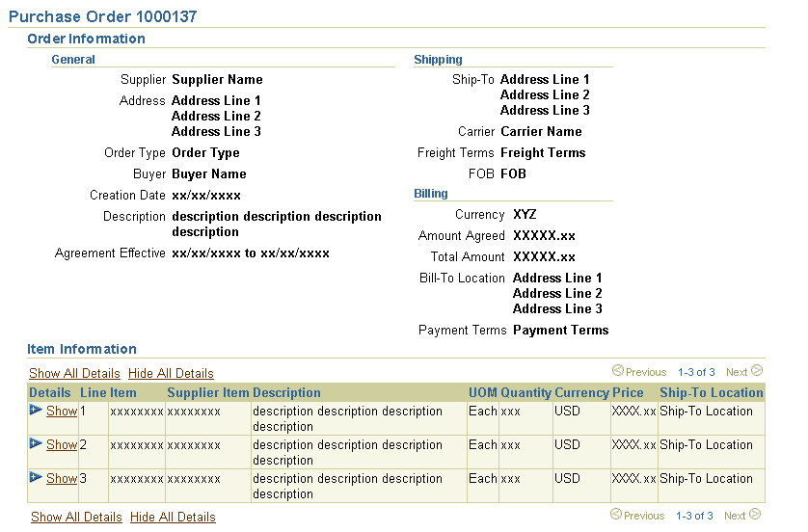Click bottom Show All Details link
Image resolution: width=808 pixels, height=532 pixels.
point(76,518)
